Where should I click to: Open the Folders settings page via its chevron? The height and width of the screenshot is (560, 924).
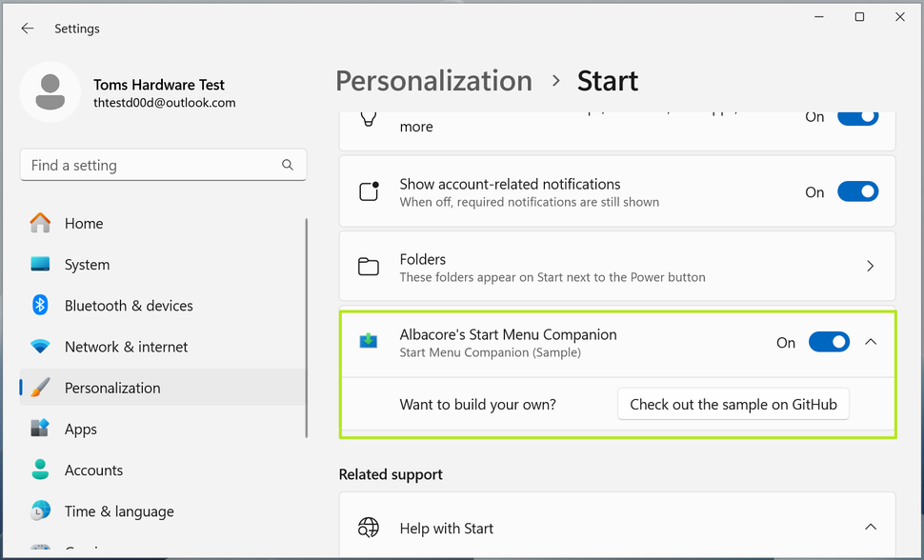870,266
